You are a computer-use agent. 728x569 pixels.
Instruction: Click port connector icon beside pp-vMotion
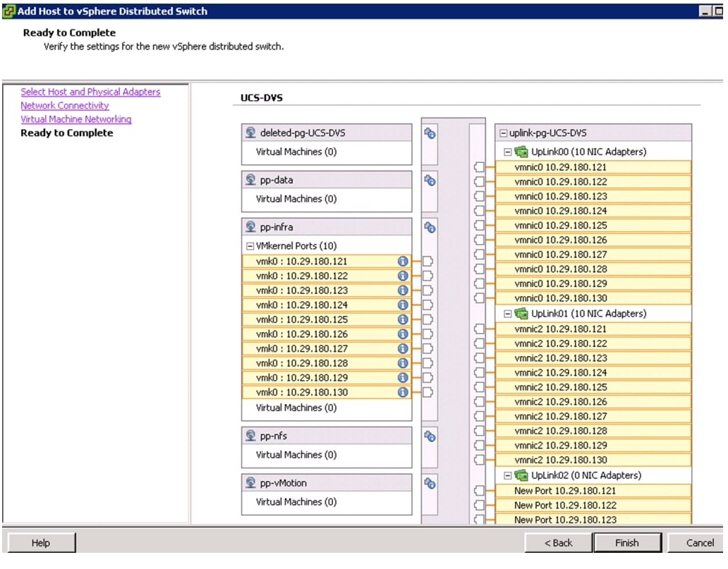[430, 484]
